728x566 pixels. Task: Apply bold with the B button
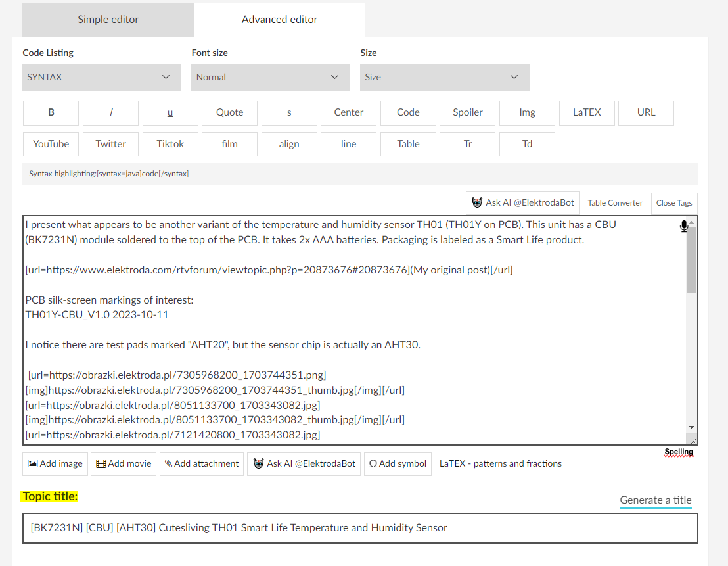[x=51, y=112]
